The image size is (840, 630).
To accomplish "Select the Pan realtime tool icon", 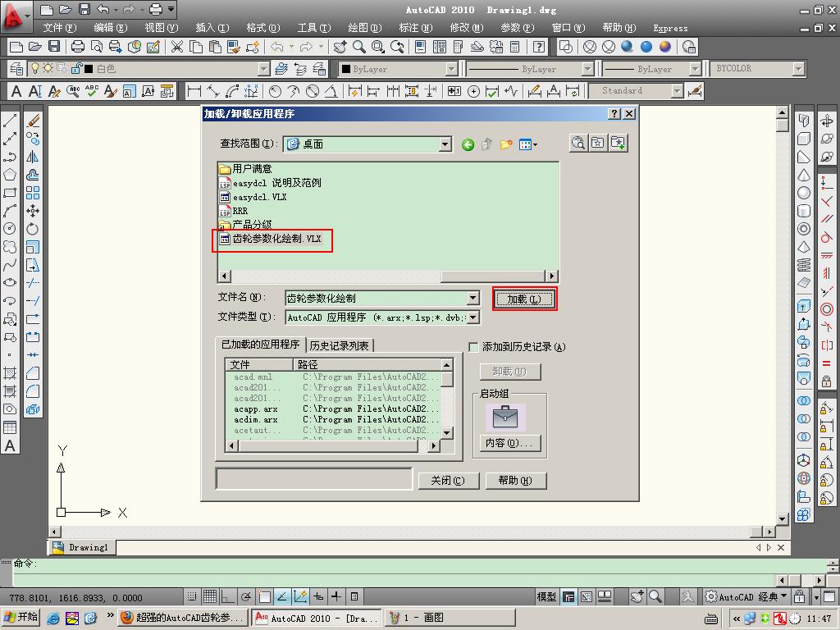I will [340, 47].
